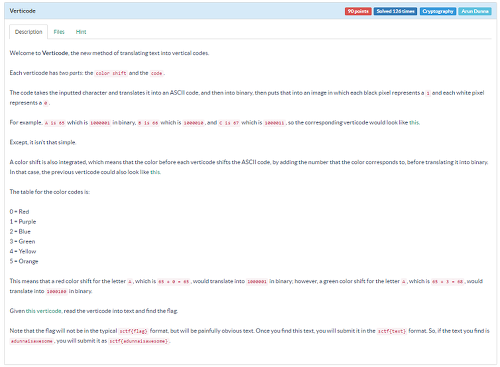Click 'The table for the color codes is:' text

[50, 192]
